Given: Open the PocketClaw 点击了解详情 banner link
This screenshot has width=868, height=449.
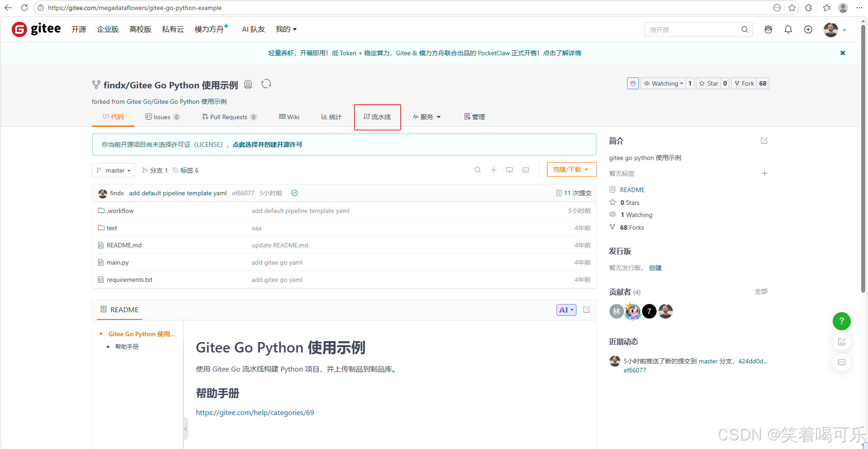Looking at the screenshot, I should coord(562,53).
